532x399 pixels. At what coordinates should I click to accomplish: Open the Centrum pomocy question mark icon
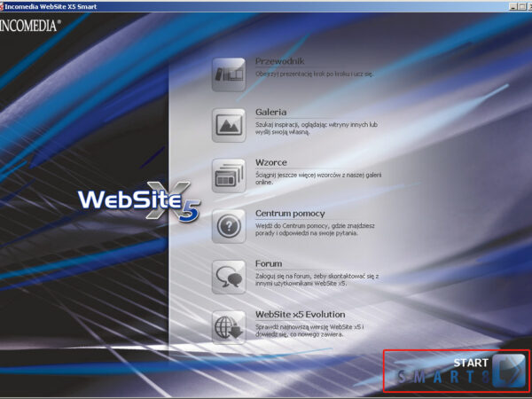pos(228,226)
